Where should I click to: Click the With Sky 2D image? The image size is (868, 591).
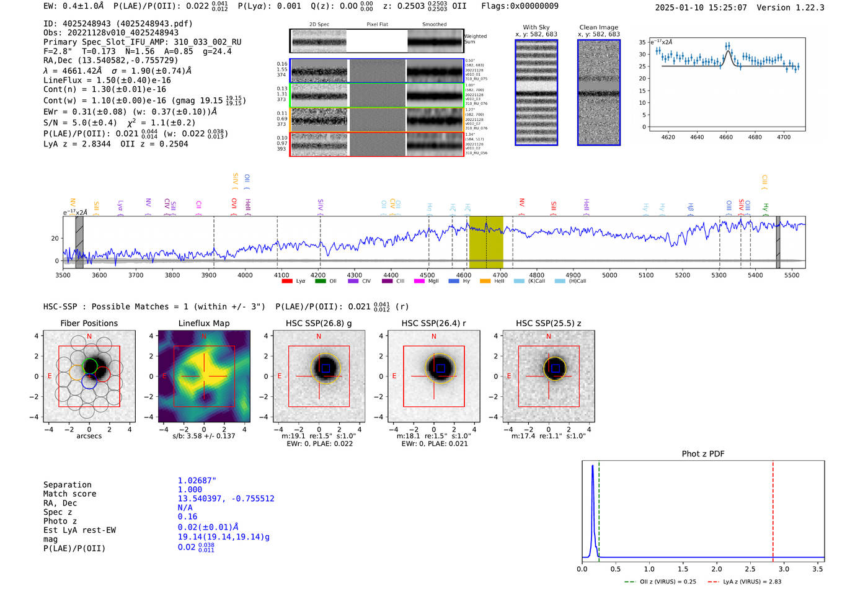point(536,92)
